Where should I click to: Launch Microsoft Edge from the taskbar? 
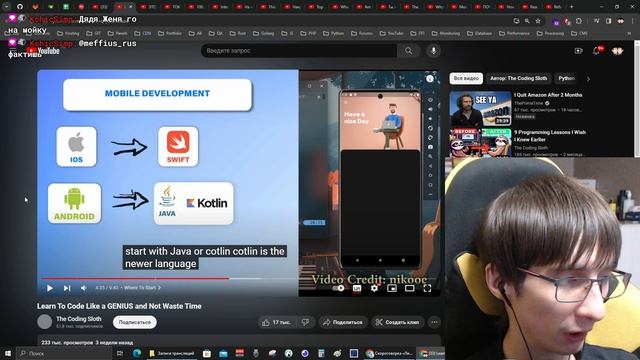[x=136, y=353]
